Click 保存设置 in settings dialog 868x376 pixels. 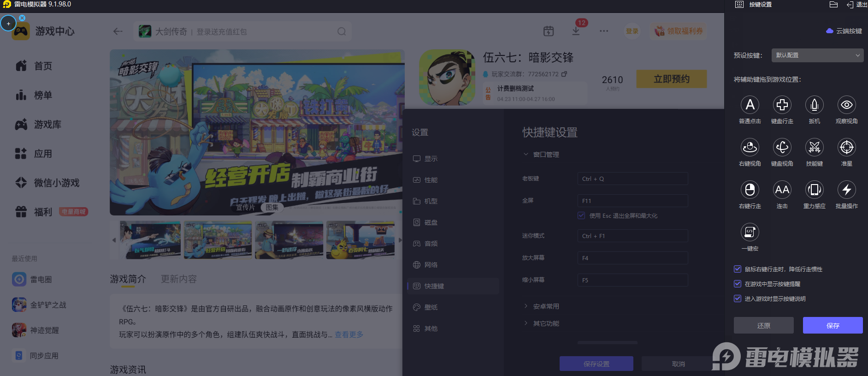click(596, 364)
